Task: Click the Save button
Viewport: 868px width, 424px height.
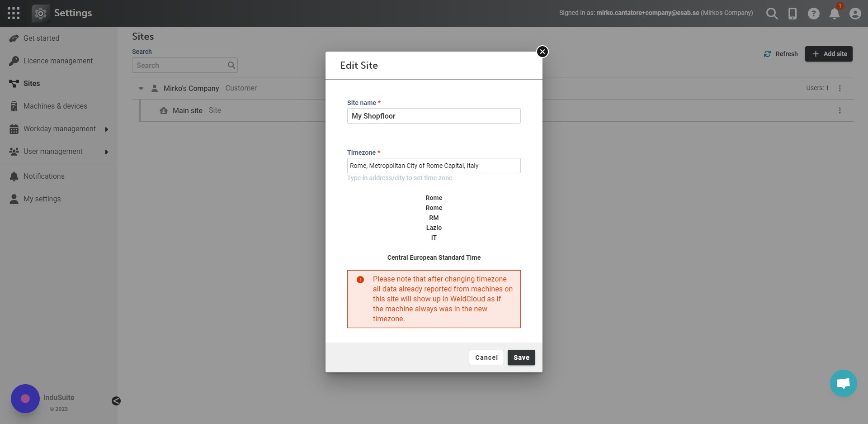Action: [x=521, y=357]
